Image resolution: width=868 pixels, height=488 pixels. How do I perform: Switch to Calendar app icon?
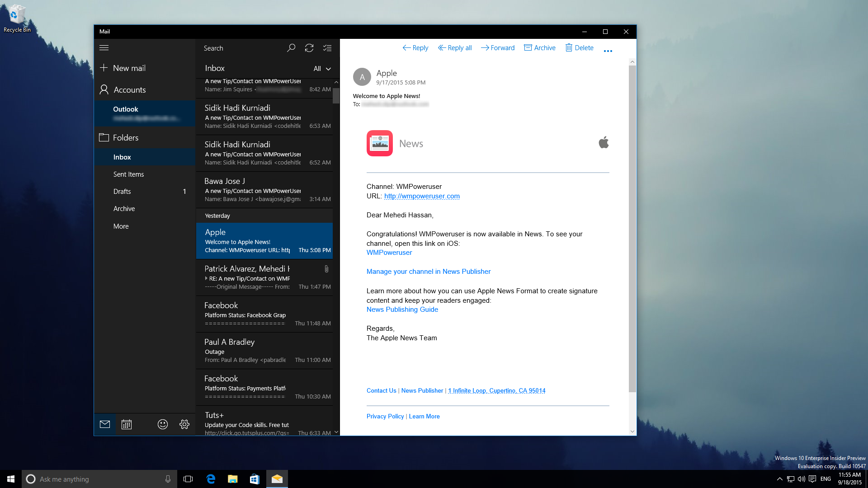(127, 424)
